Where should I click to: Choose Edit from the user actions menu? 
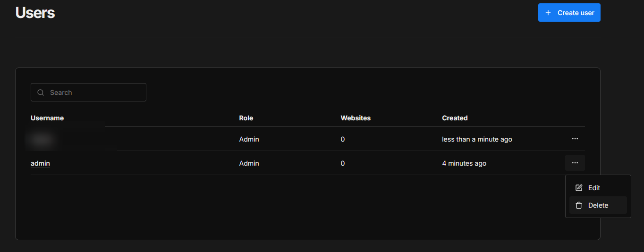(x=594, y=188)
